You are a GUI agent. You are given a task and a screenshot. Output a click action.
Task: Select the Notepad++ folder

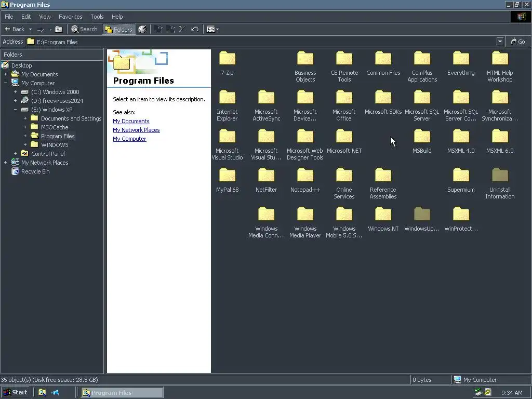(305, 180)
